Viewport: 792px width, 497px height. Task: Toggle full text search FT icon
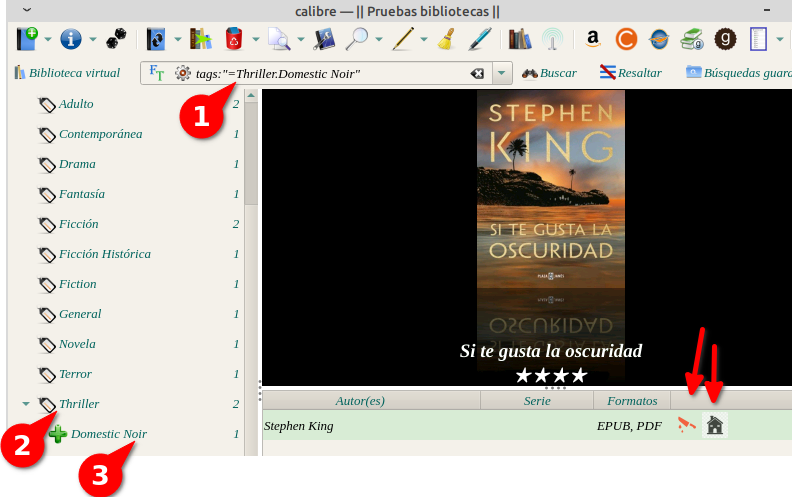[157, 73]
